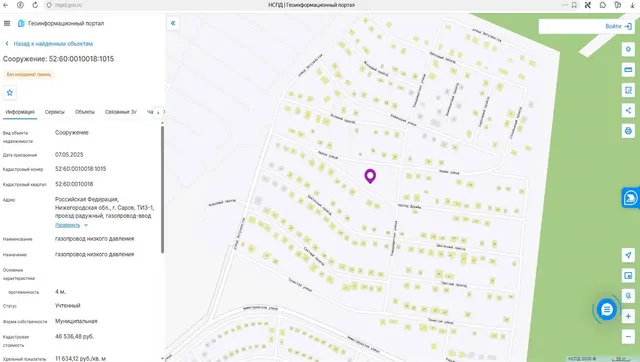Show more tabs with the right arrow
The height and width of the screenshot is (362, 640).
(158, 112)
